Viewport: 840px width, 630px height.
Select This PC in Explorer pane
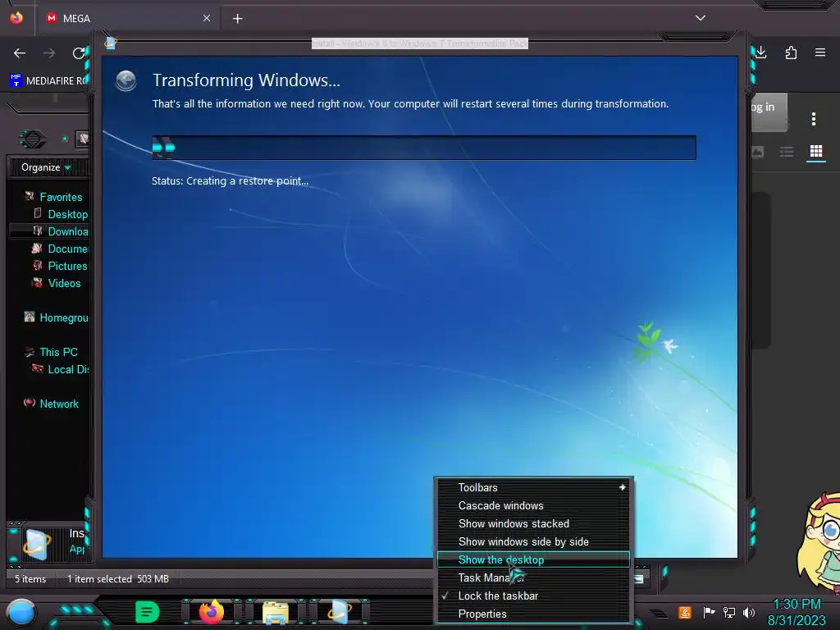tap(52, 352)
